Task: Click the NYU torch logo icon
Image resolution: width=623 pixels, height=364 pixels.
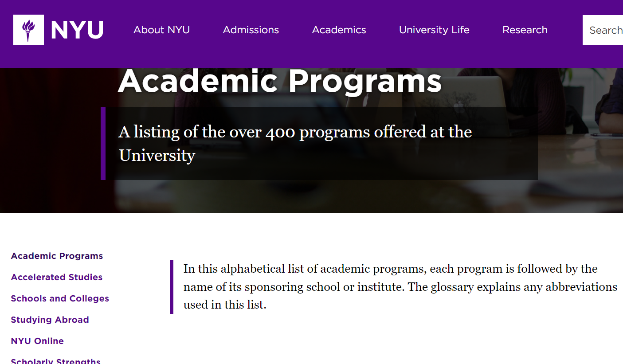Action: 28,30
